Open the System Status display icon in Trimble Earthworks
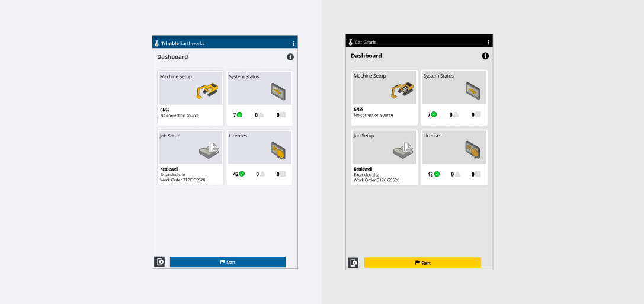644x304 pixels. tap(278, 91)
